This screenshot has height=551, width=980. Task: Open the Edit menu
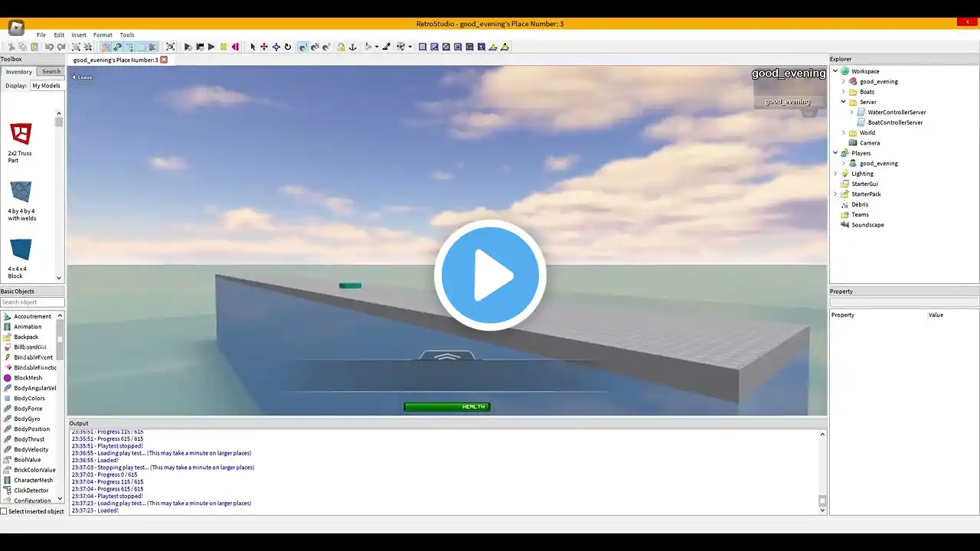tap(59, 35)
